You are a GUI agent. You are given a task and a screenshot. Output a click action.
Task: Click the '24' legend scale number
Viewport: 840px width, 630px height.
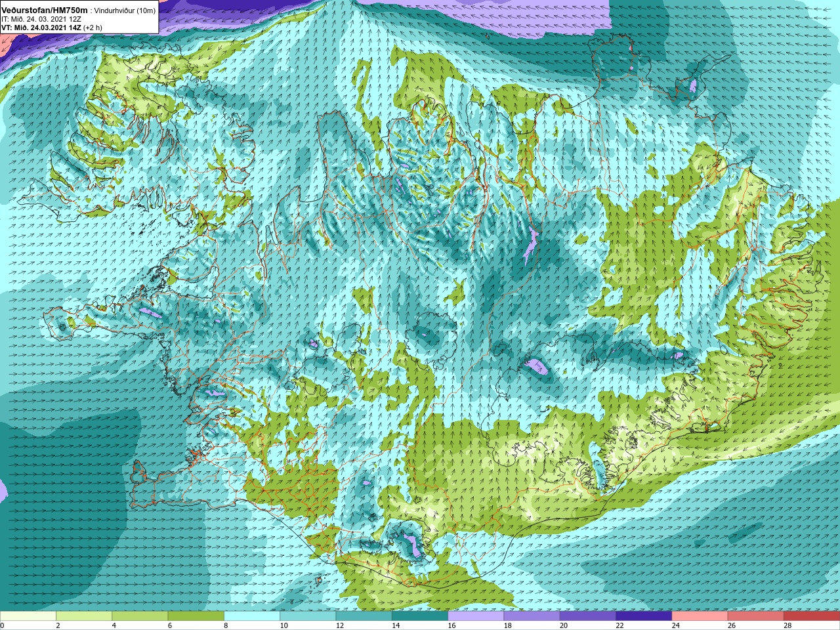pyautogui.click(x=676, y=625)
